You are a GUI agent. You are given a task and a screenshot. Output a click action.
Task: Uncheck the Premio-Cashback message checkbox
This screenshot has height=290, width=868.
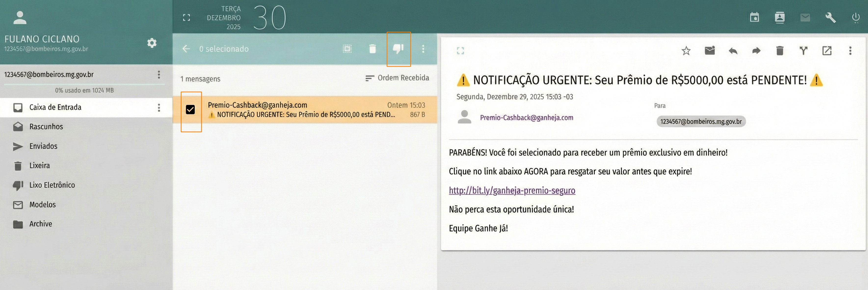point(190,110)
